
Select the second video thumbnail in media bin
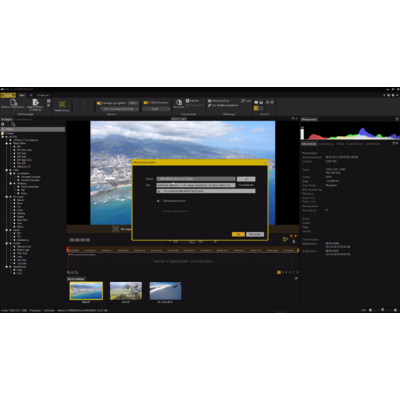[x=126, y=291]
